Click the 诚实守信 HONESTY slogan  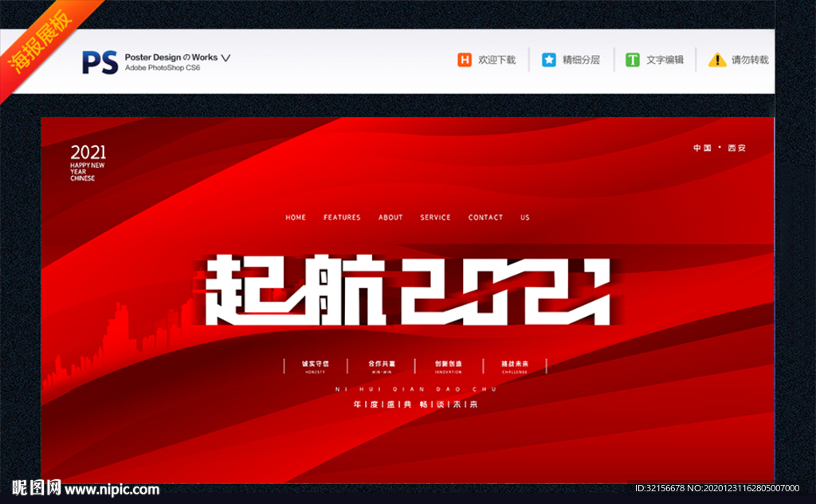pos(315,365)
